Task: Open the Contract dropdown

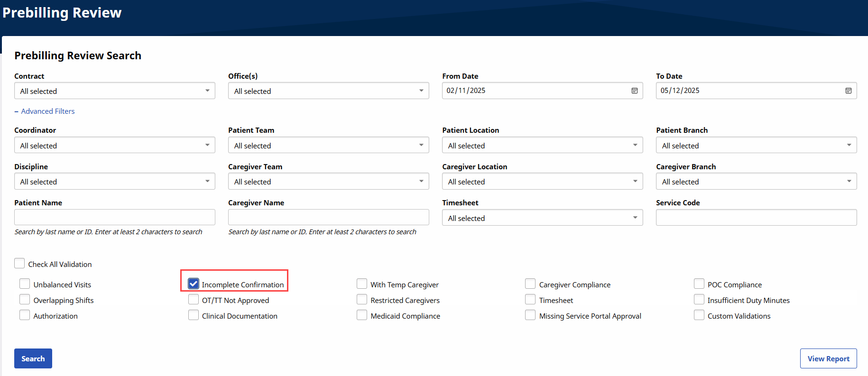Action: click(114, 91)
